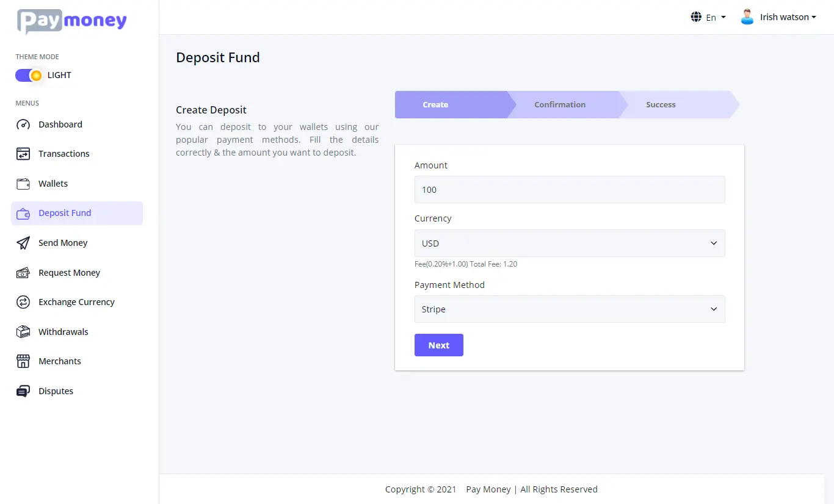The width and height of the screenshot is (834, 504).
Task: Open the Merchants storefront icon
Action: 23,361
